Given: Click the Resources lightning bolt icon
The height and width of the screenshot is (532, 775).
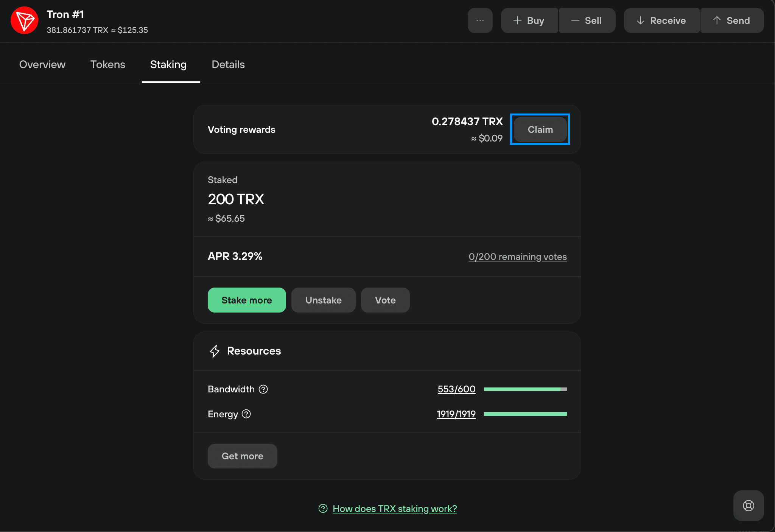Looking at the screenshot, I should [x=215, y=351].
